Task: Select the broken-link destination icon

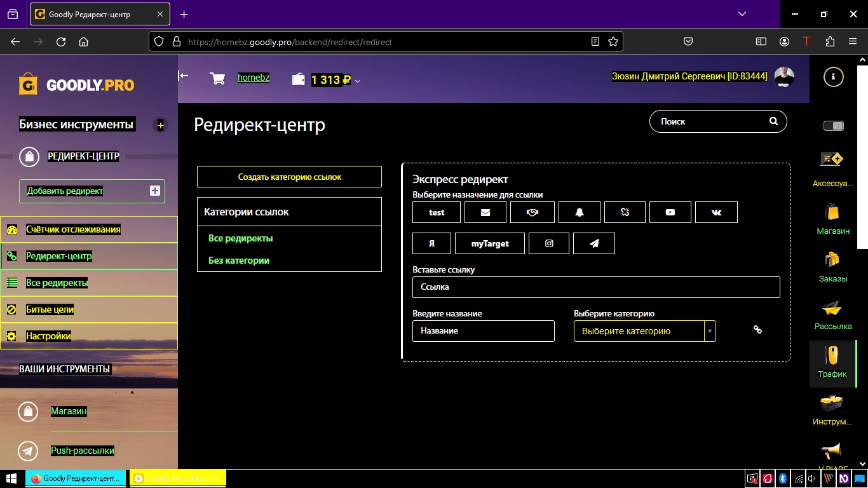Action: [x=625, y=212]
